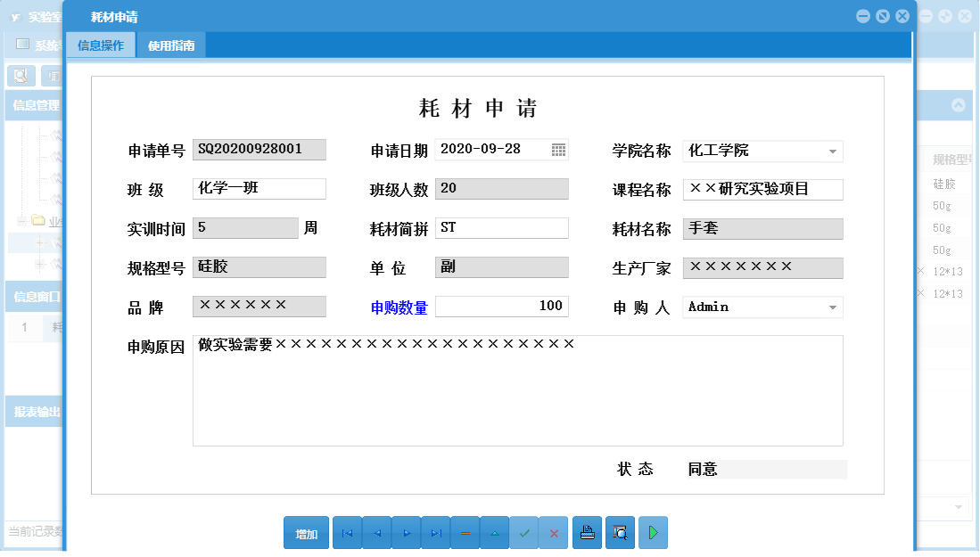This screenshot has height=557, width=980.
Task: Go to the previous record
Action: pos(376,532)
